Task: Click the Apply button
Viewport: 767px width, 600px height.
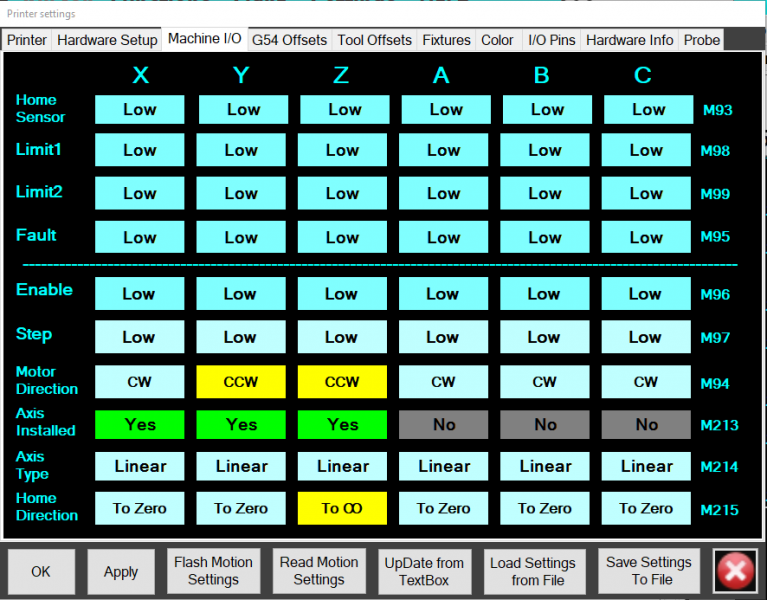Action: click(121, 571)
